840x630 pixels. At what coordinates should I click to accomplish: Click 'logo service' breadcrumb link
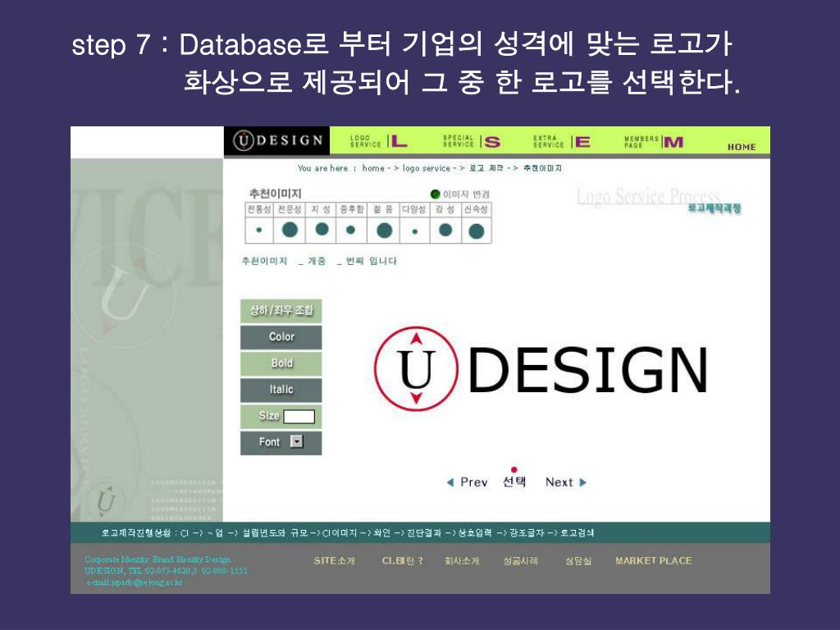(x=427, y=168)
